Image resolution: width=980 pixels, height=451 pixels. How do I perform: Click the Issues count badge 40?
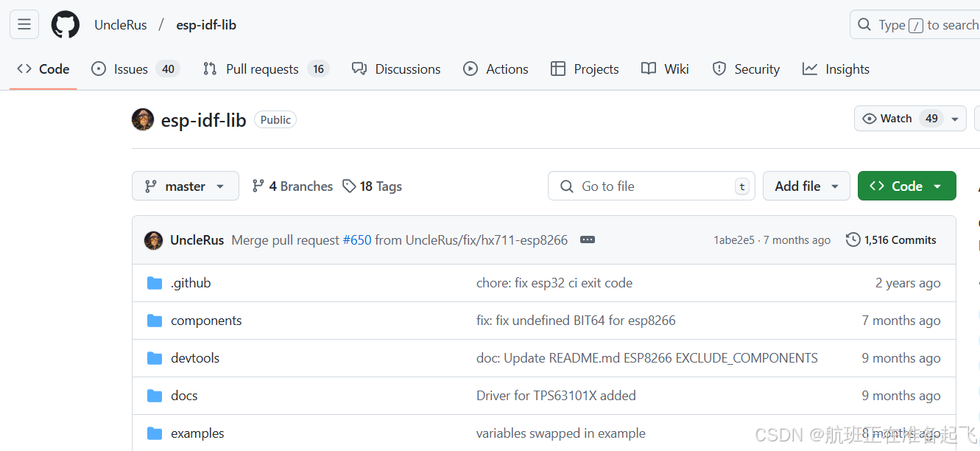(x=168, y=69)
